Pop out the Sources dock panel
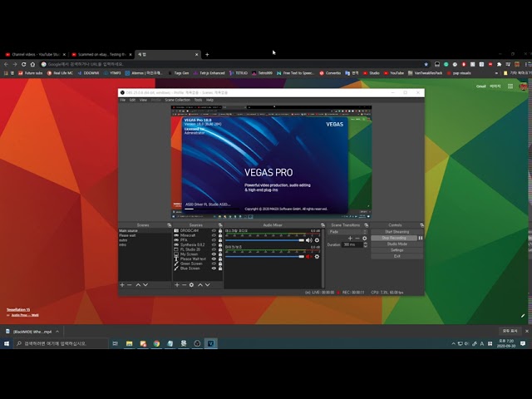 coord(220,225)
